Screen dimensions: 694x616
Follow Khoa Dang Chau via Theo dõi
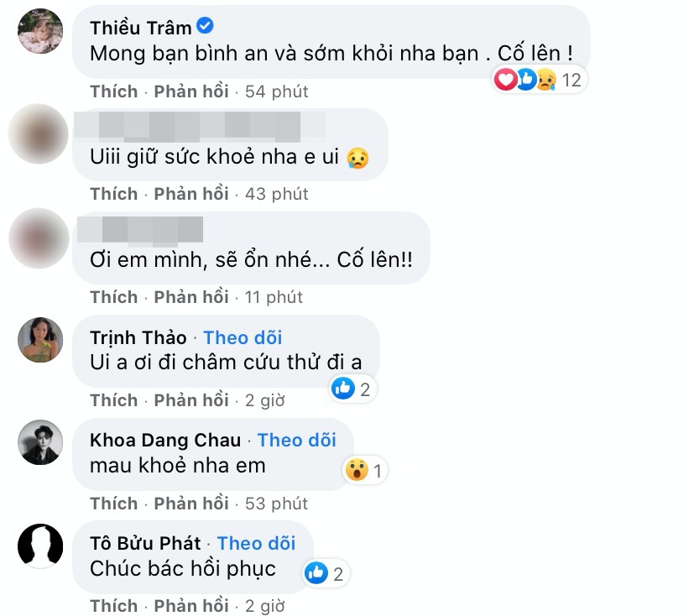pyautogui.click(x=297, y=440)
